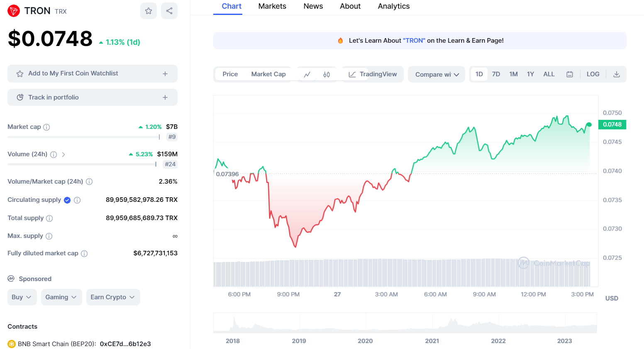Open Total supply info icon
The image size is (644, 349).
(49, 218)
